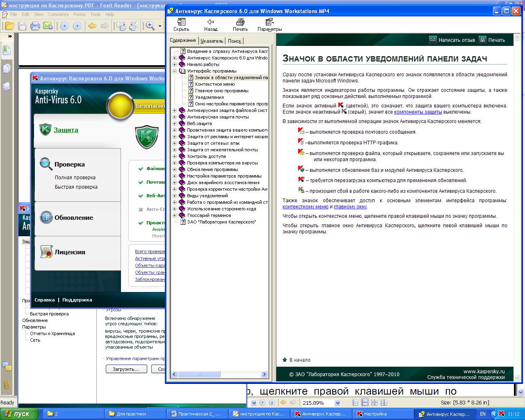Click the Проверка magnifier icon in Kaspersky
This screenshot has height=420, width=525.
tap(46, 164)
